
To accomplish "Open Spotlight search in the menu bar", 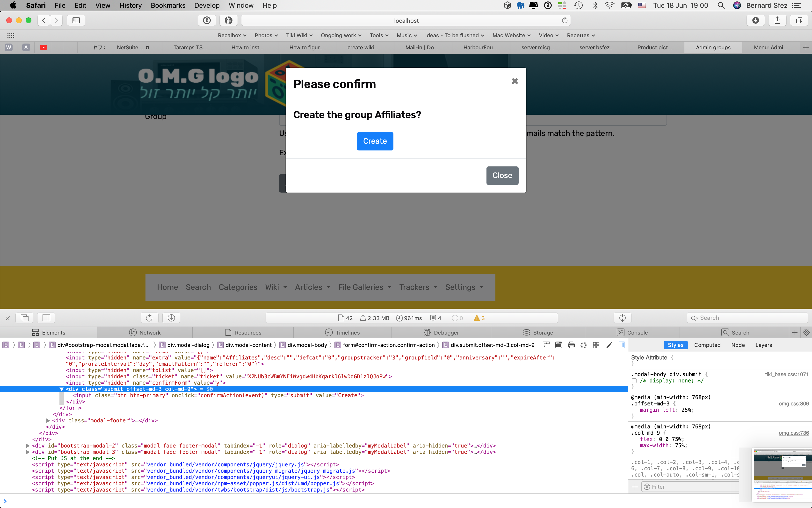I will (721, 5).
